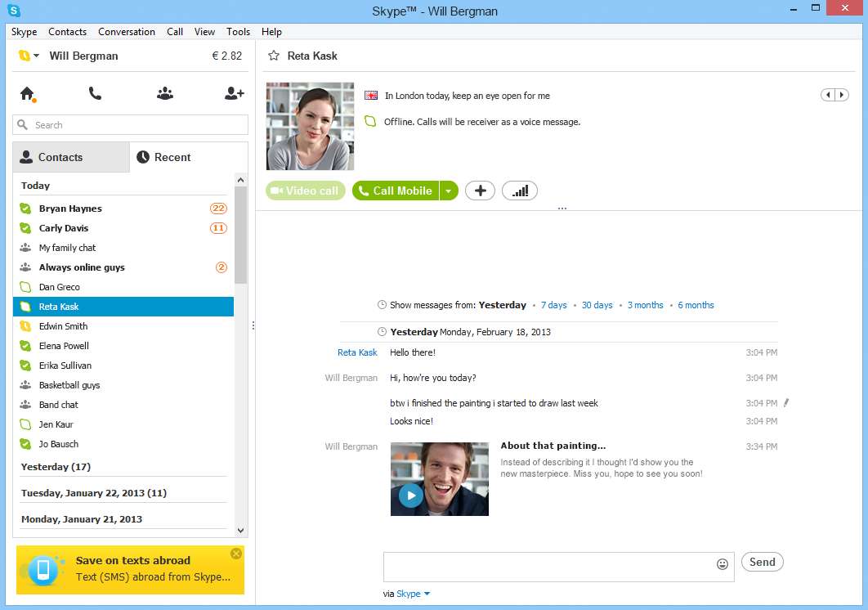Click the create group icon
Screen dimensions: 868x610
(x=165, y=94)
